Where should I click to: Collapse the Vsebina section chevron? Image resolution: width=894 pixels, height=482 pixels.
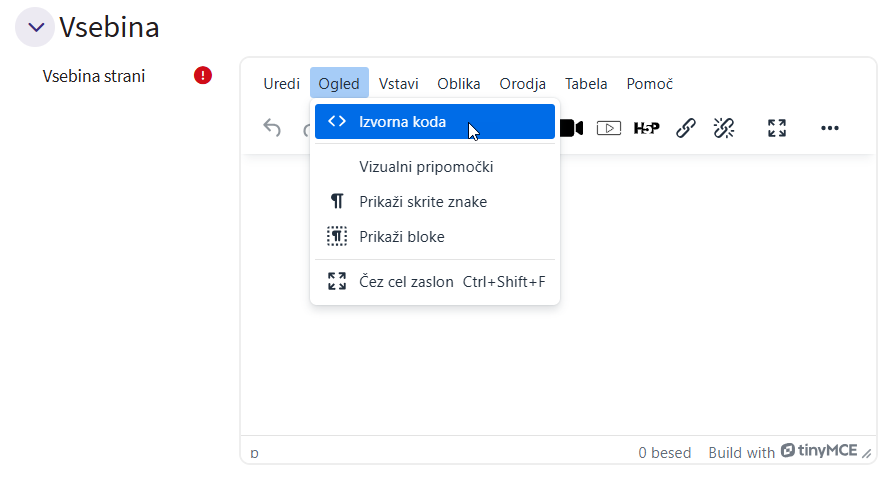point(34,27)
